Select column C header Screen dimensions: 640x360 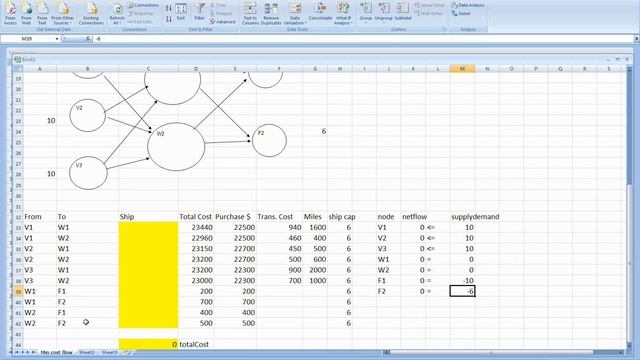tap(148, 69)
